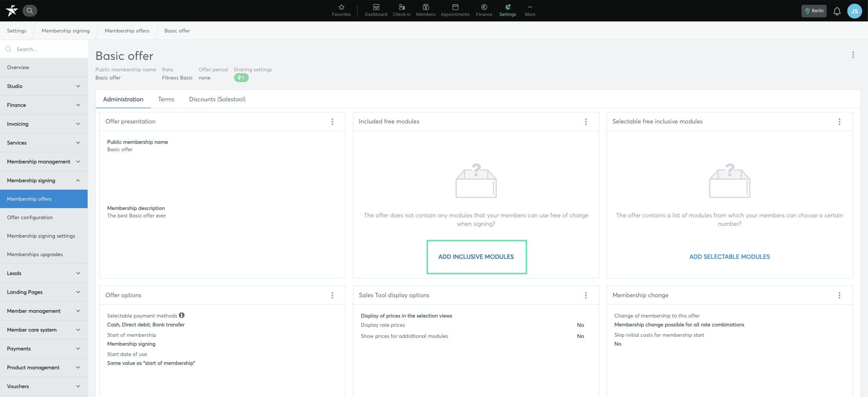
Task: Expand the Vouchers sidebar section
Action: pos(44,386)
